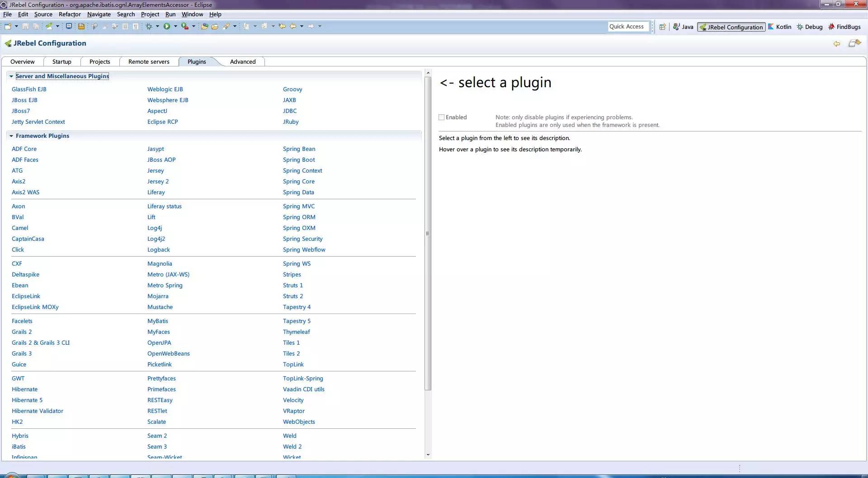
Task: Open the External Tools dropdown arrow
Action: [193, 26]
